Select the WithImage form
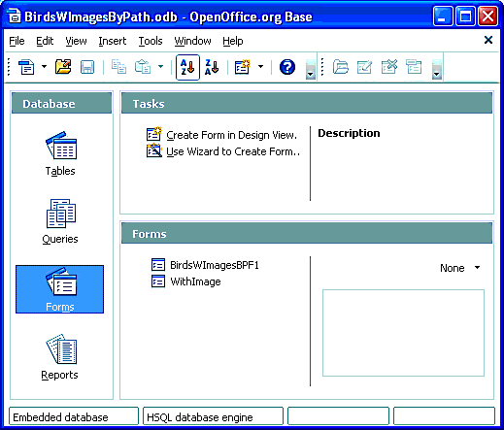This screenshot has width=504, height=430. [186, 281]
